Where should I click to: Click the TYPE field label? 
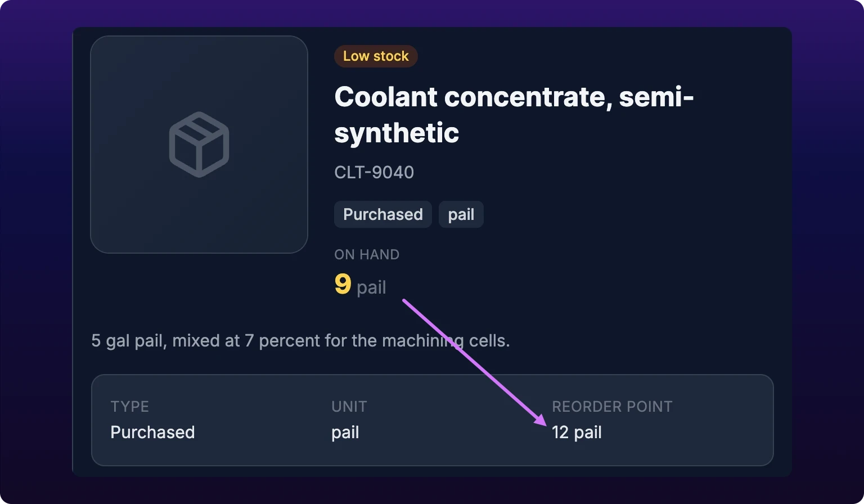pyautogui.click(x=130, y=407)
